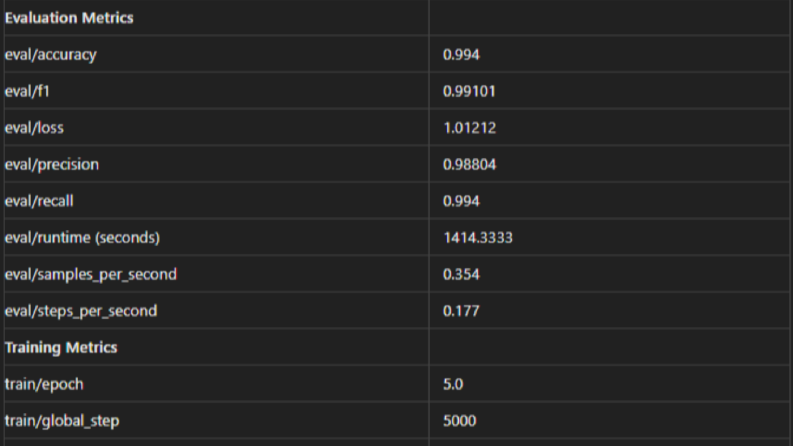793x446 pixels.
Task: Click the eval/steps_per_second label
Action: click(81, 311)
